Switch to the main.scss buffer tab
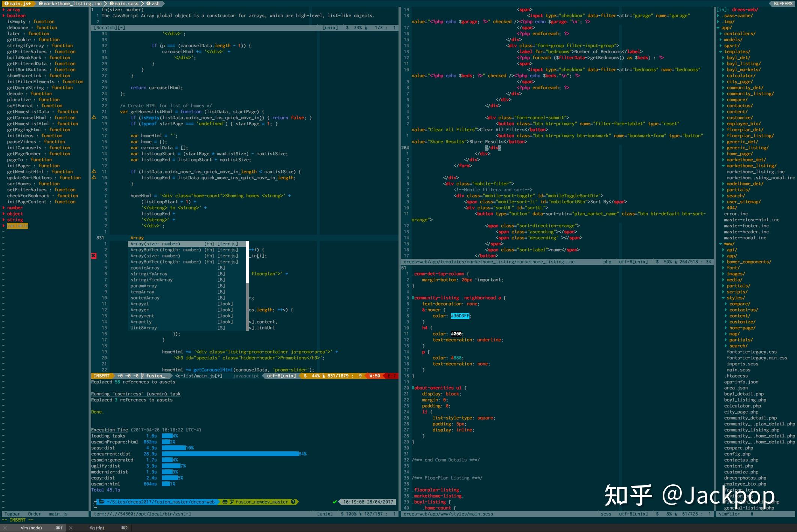 point(126,4)
